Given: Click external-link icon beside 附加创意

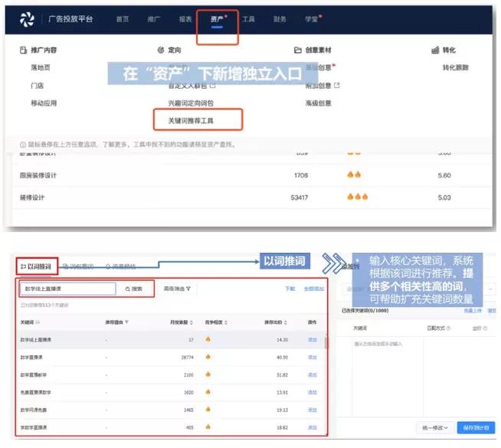Looking at the screenshot, I should pos(337,86).
